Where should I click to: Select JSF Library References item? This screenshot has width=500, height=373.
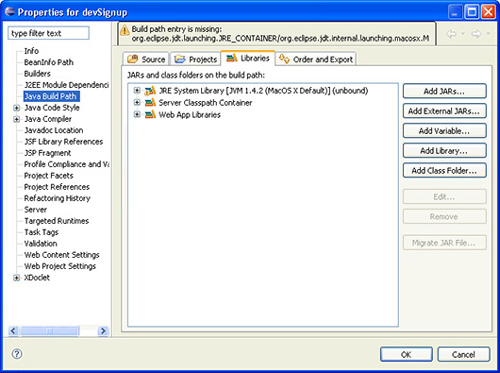click(x=63, y=142)
